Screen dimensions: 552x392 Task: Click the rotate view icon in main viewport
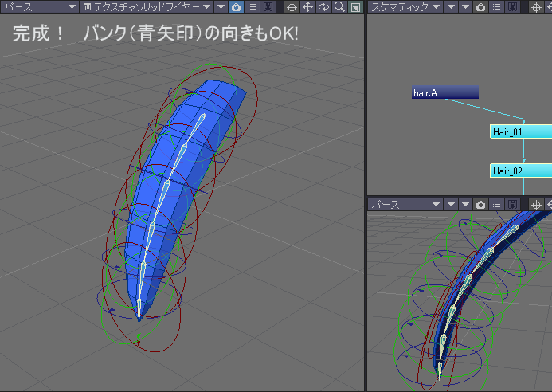323,6
